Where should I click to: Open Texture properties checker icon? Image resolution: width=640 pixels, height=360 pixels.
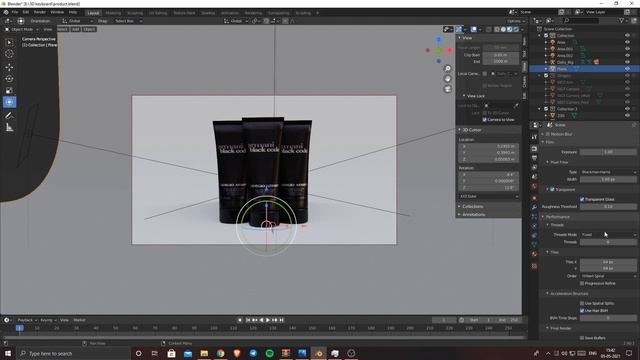pyautogui.click(x=534, y=266)
